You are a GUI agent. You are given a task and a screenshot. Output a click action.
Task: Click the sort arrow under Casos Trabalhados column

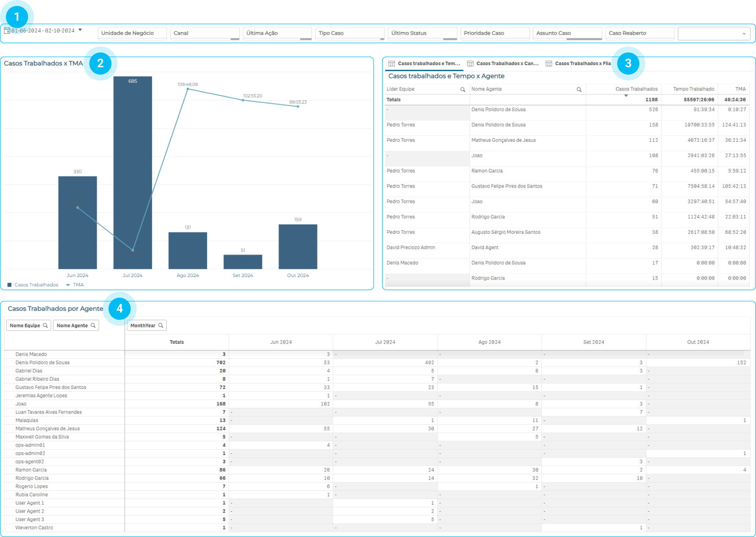point(626,96)
